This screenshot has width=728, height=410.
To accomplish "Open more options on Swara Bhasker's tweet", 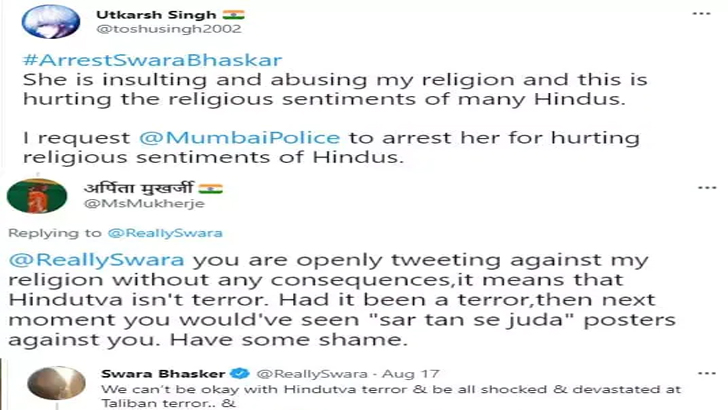I will click(707, 373).
